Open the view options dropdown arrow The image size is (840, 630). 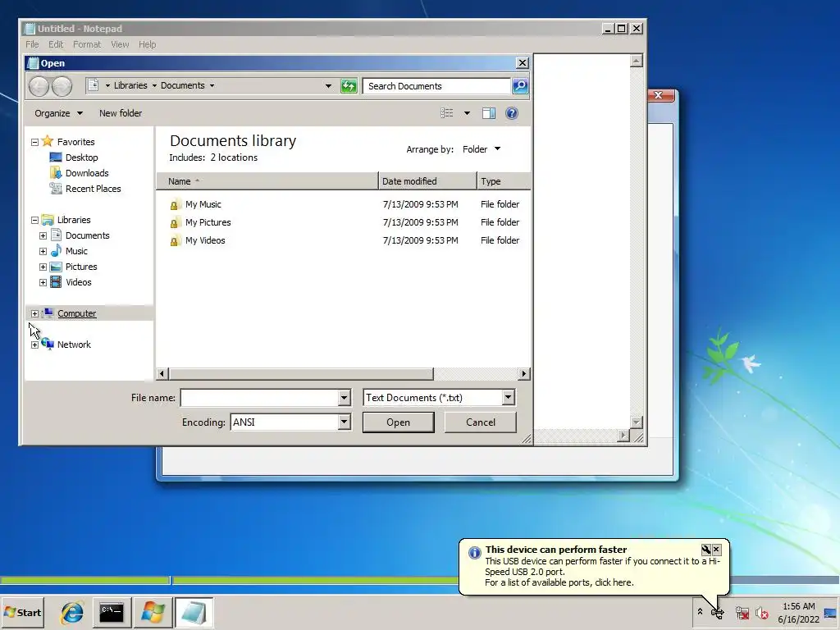point(467,113)
